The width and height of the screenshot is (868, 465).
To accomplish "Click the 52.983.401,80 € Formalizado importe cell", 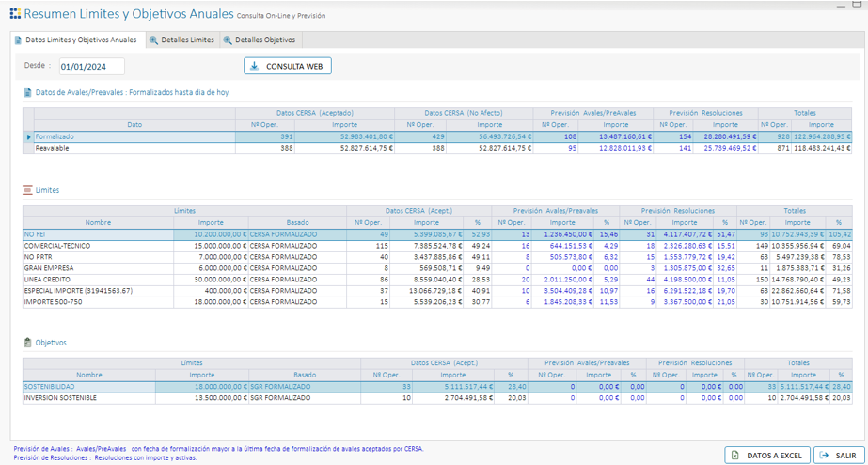I will point(344,136).
